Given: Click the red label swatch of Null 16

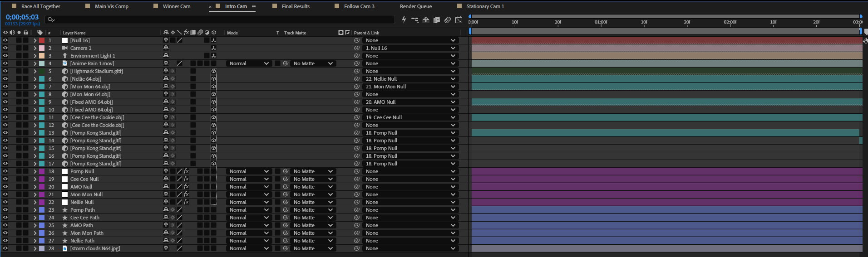Looking at the screenshot, I should (42, 40).
